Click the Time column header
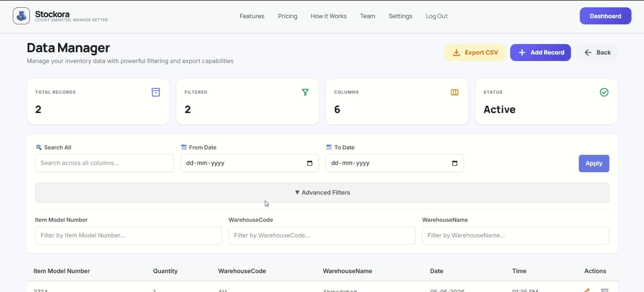Image resolution: width=644 pixels, height=292 pixels. click(x=519, y=271)
